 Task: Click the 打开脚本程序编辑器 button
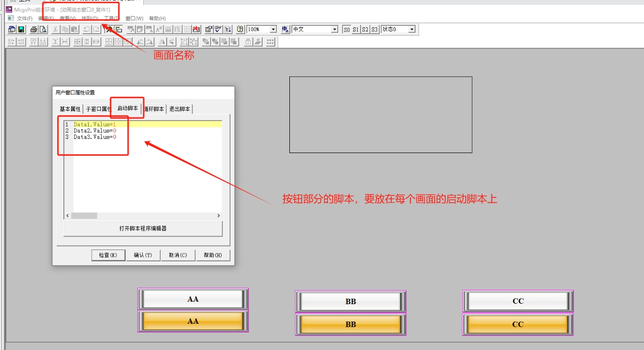[x=143, y=228]
